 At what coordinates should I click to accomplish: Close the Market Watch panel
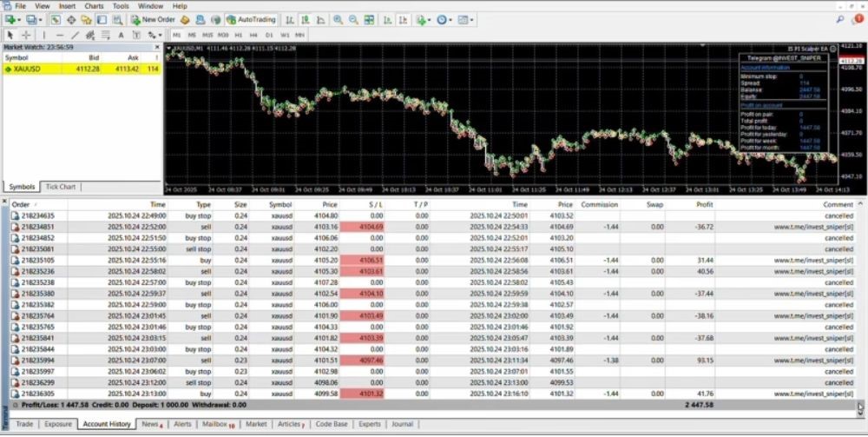[x=159, y=48]
